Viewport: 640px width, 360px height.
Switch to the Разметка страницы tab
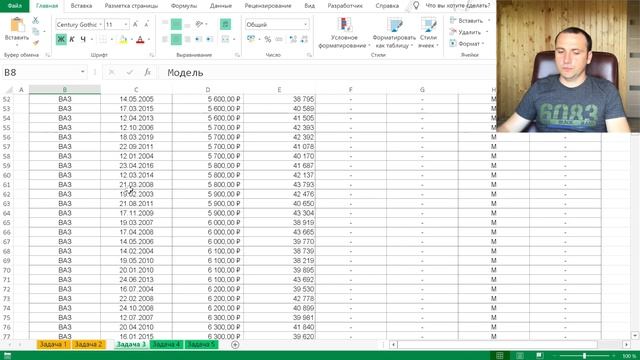point(131,6)
